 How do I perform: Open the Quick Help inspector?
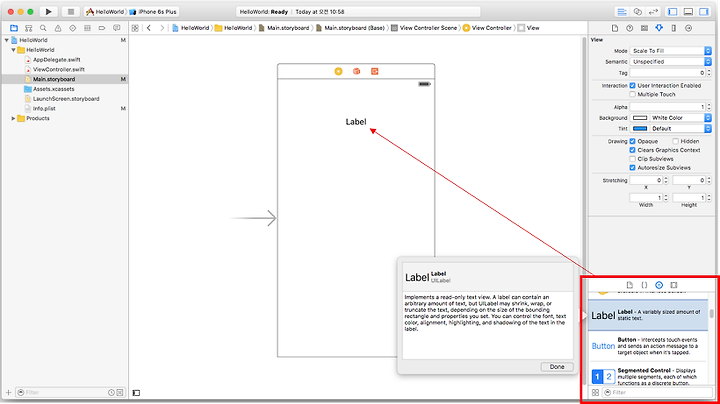pos(630,28)
